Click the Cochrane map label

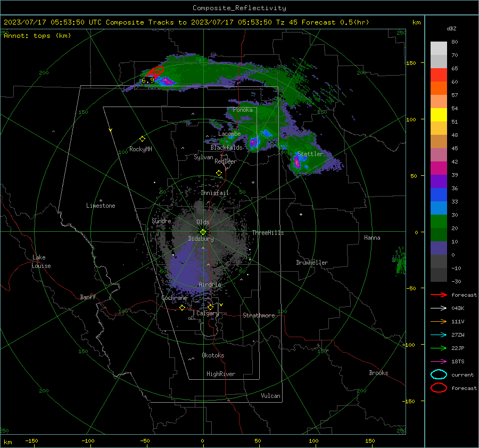click(x=174, y=298)
